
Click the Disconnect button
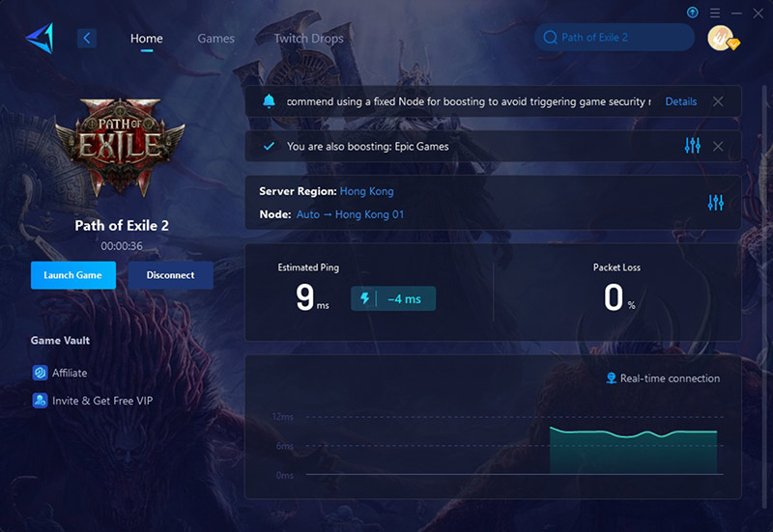171,275
